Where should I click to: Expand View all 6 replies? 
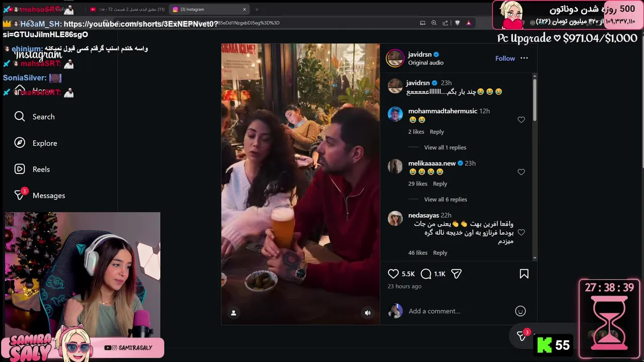[446, 200]
